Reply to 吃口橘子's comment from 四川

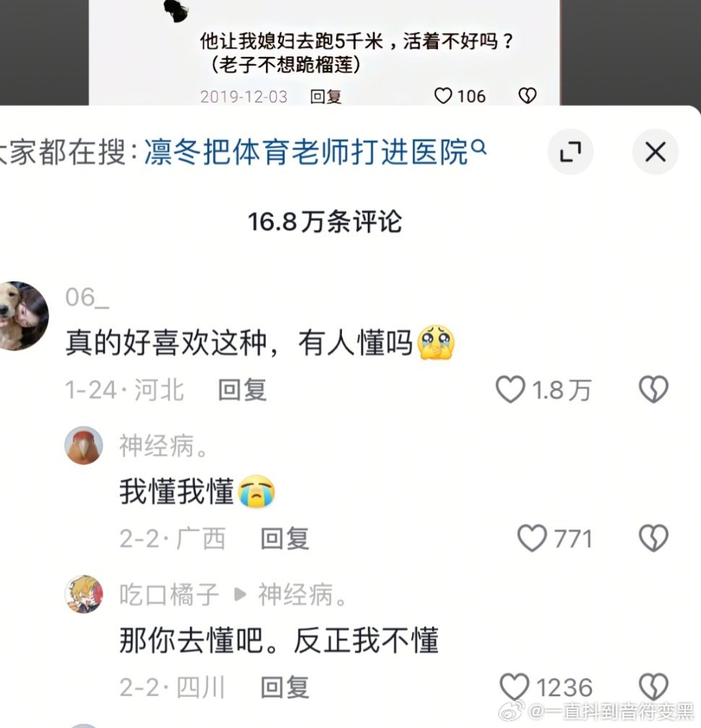click(285, 687)
